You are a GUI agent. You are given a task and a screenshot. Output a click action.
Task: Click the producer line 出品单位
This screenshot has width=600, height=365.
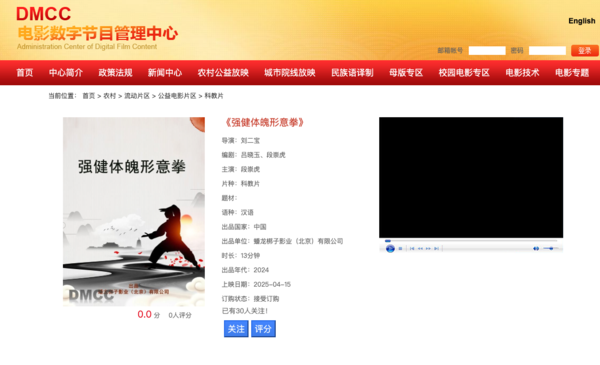tap(282, 241)
